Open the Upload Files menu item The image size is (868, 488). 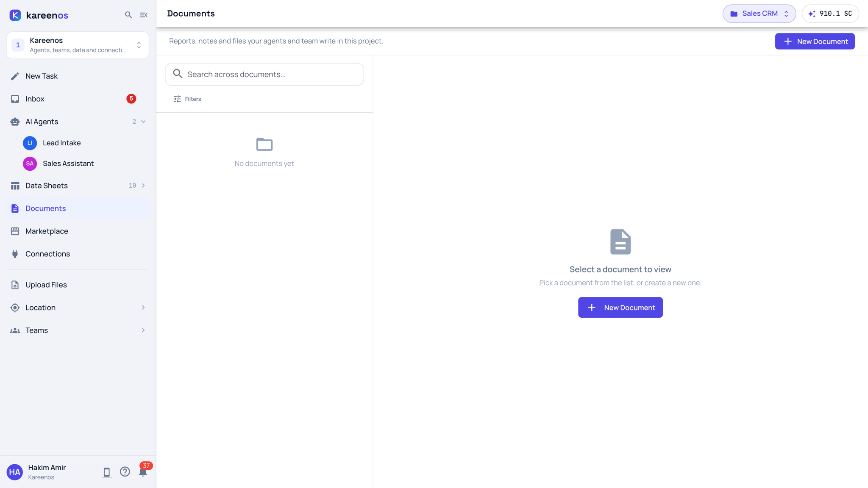[x=78, y=285]
